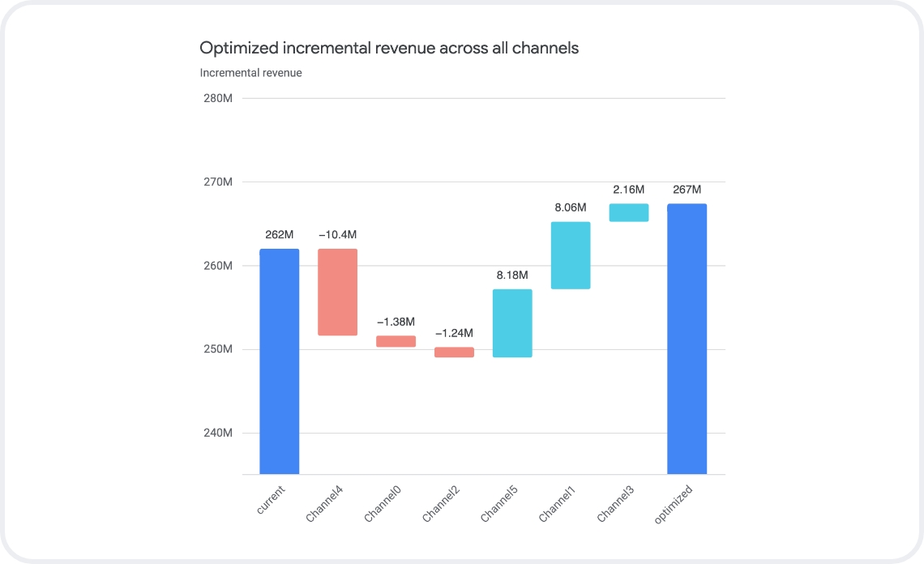Click the 'optimized' x-axis label
This screenshot has width=924, height=564.
pos(674,505)
